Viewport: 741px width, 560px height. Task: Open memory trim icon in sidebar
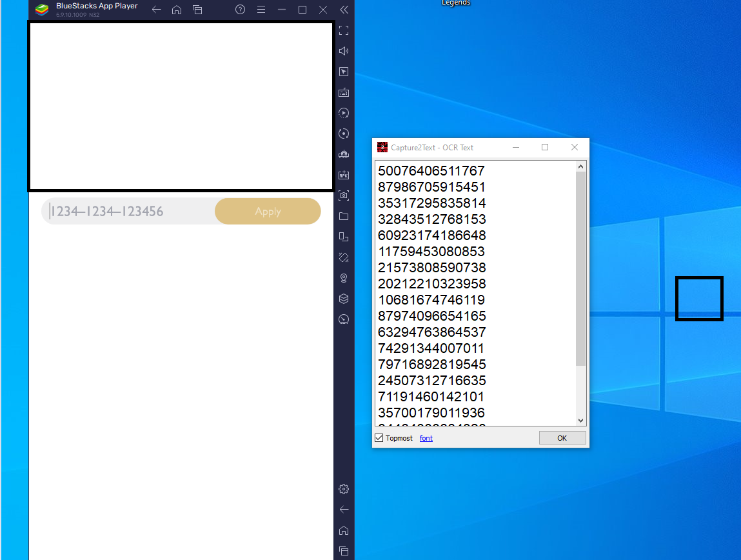(344, 154)
